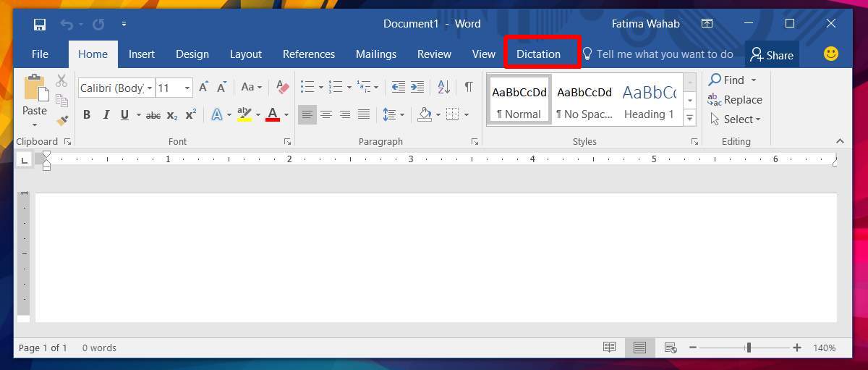Click the Share button
868x370 pixels.
771,55
